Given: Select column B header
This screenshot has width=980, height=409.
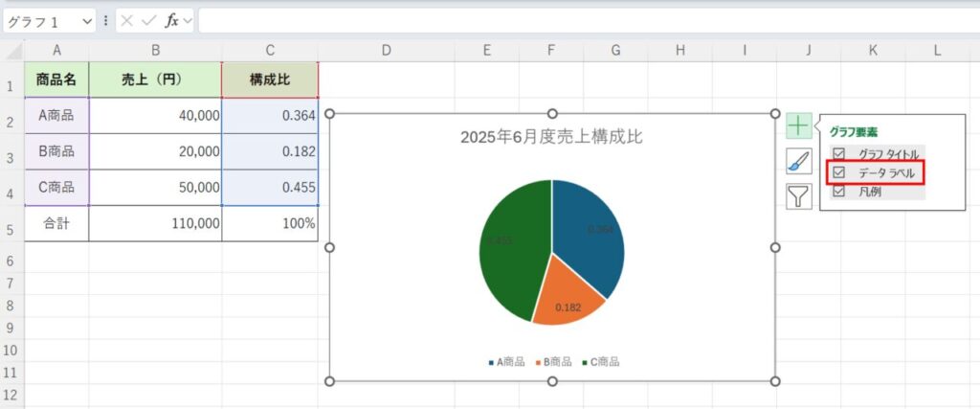Looking at the screenshot, I should 155,51.
